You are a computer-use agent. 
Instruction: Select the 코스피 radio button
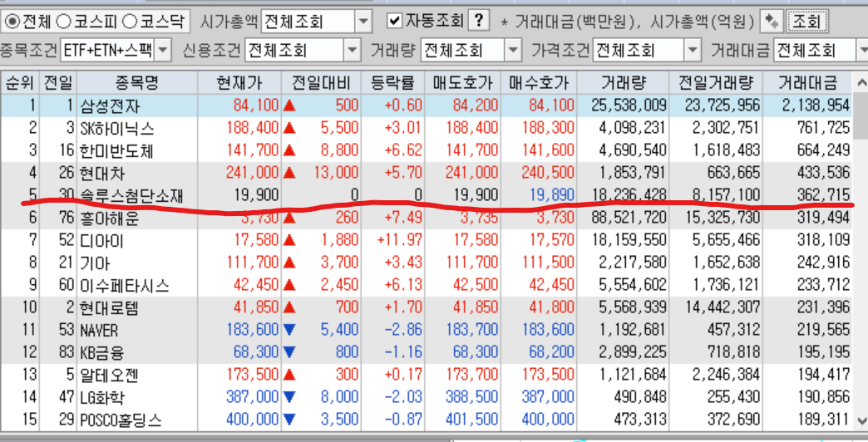64,22
